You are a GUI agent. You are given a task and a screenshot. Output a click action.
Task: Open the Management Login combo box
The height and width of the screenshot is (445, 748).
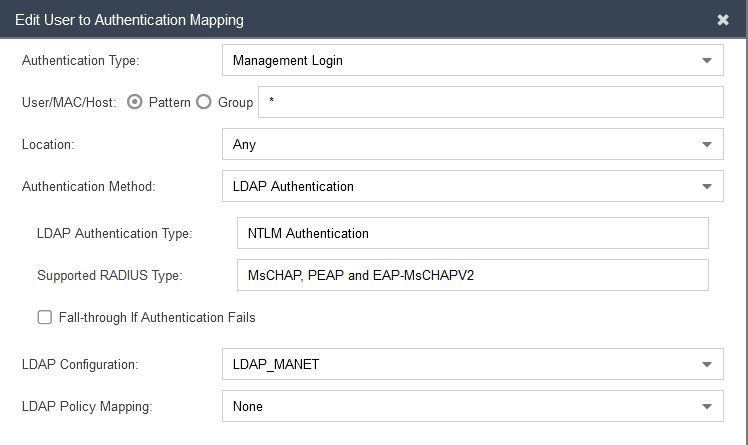(x=460, y=60)
